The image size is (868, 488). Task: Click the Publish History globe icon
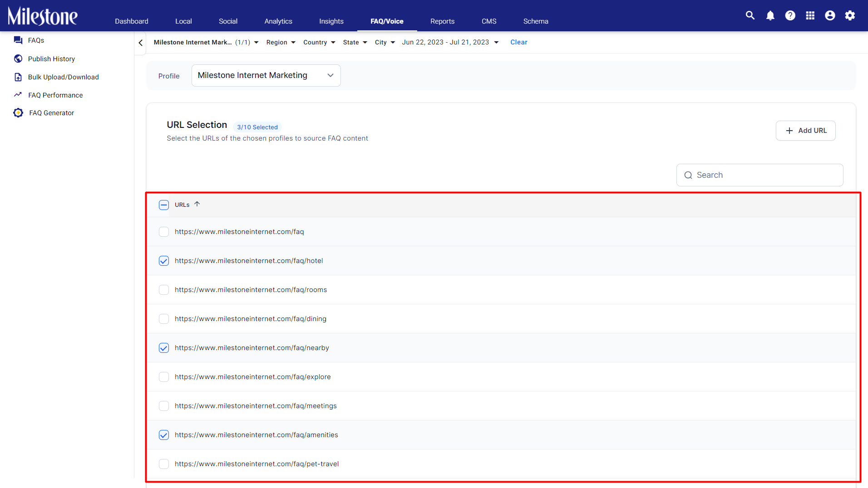point(18,59)
